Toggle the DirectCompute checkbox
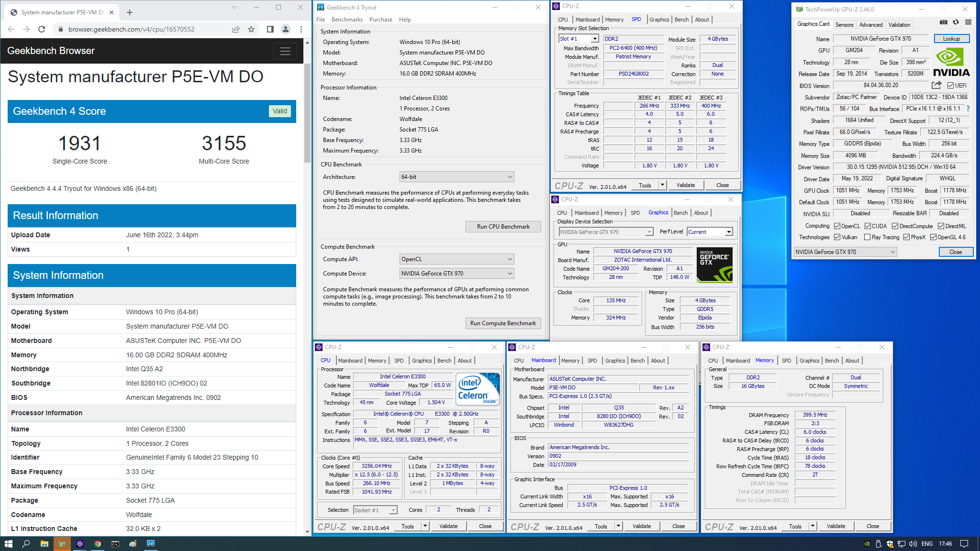Viewport: 980px width, 551px height. [x=895, y=226]
